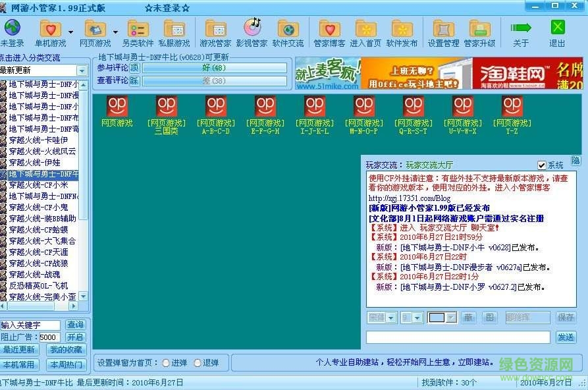Select 穿越火线-战魂 list entry
This screenshot has width=588, height=390.
(34, 275)
